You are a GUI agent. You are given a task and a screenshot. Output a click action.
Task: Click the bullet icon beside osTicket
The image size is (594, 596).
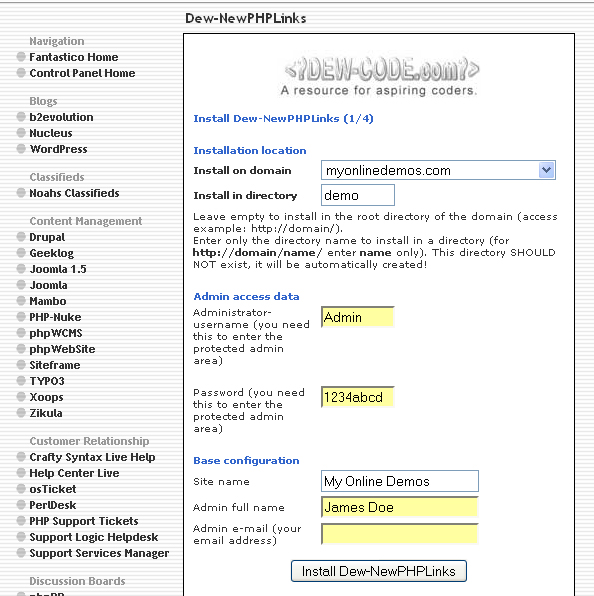coord(21,488)
